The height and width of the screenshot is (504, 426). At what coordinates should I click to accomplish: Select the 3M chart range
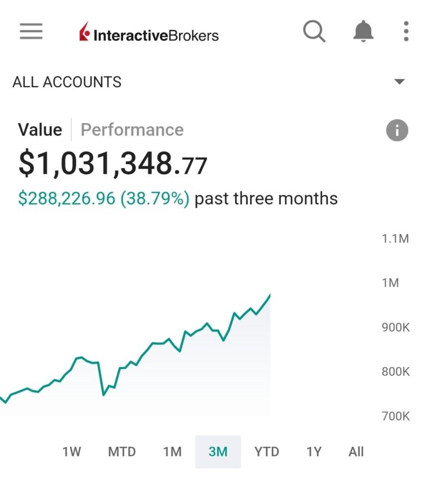[218, 452]
